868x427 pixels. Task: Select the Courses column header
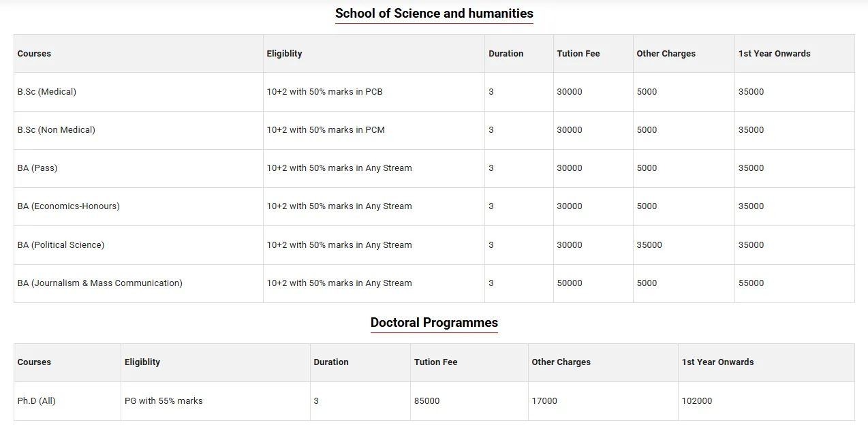coord(34,53)
